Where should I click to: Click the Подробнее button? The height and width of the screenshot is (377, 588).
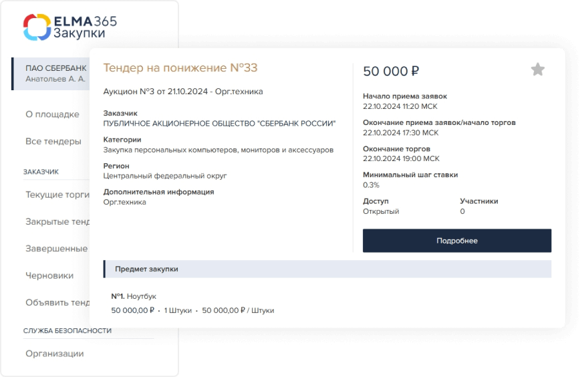[457, 241]
